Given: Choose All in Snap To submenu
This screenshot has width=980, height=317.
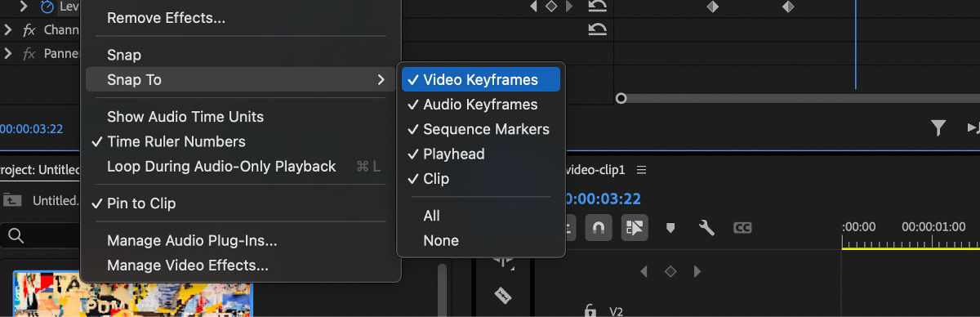Looking at the screenshot, I should click(481, 216).
